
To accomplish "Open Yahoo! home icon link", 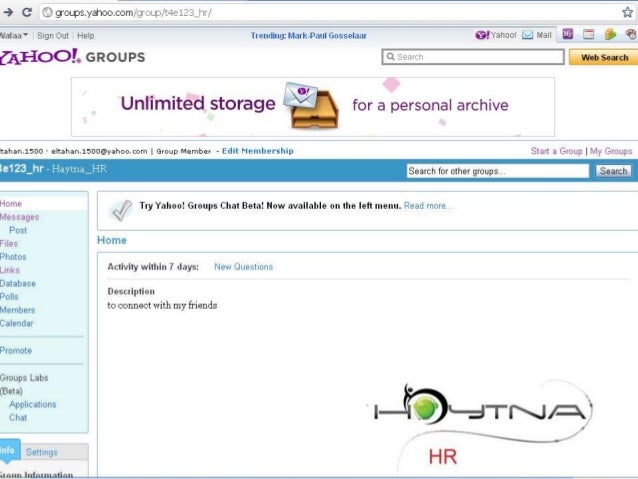I will 482,35.
